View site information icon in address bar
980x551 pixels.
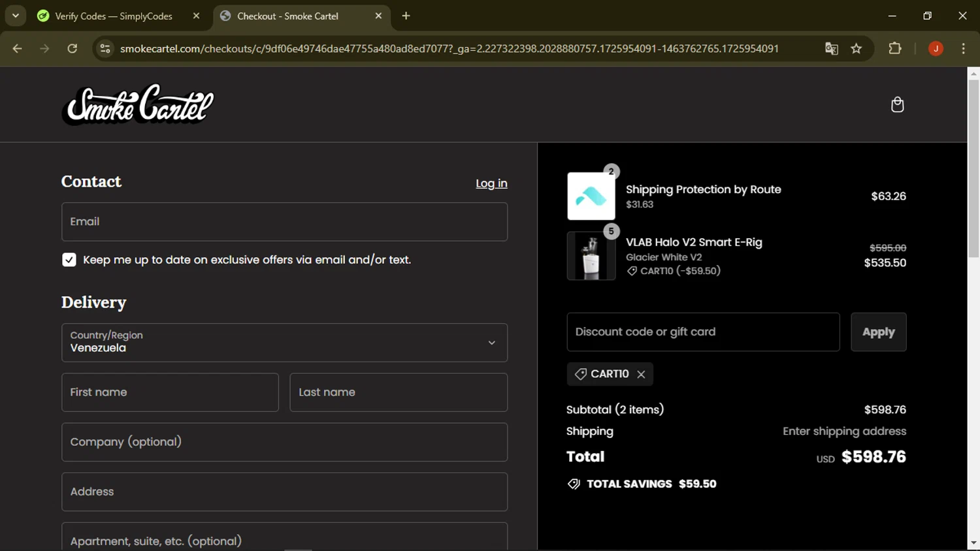coord(105,49)
